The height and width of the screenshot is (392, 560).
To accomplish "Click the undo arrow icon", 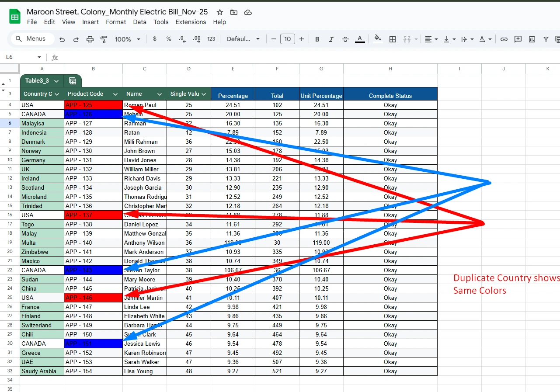I will [x=62, y=39].
